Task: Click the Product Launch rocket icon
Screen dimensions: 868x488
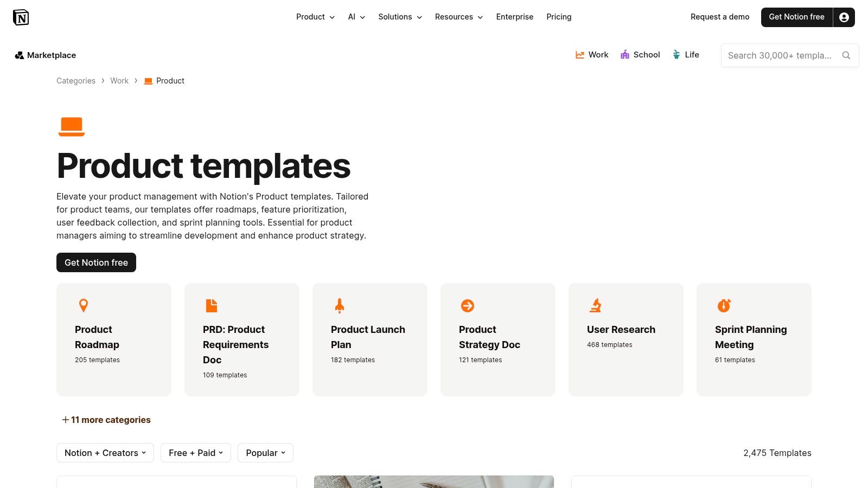Action: pos(340,306)
